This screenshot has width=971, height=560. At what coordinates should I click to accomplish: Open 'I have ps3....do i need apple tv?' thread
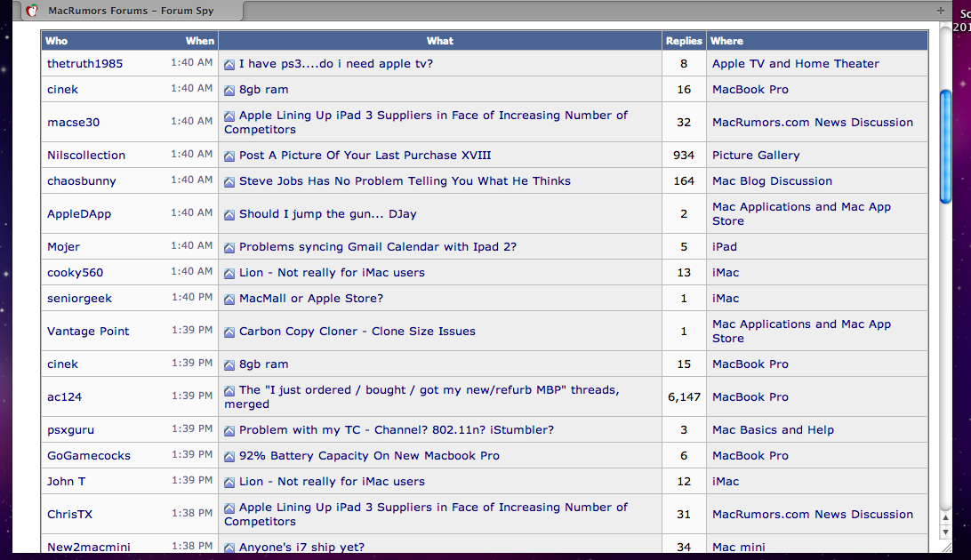pos(336,64)
